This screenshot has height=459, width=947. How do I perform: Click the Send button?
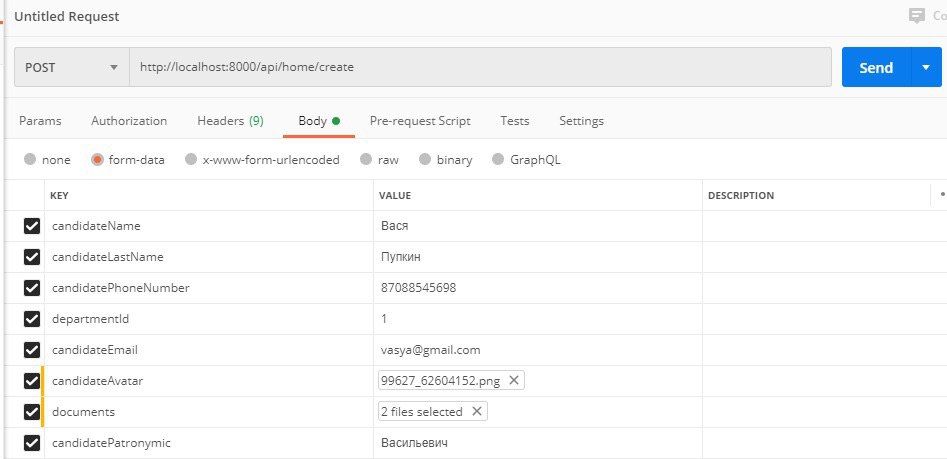pyautogui.click(x=876, y=67)
